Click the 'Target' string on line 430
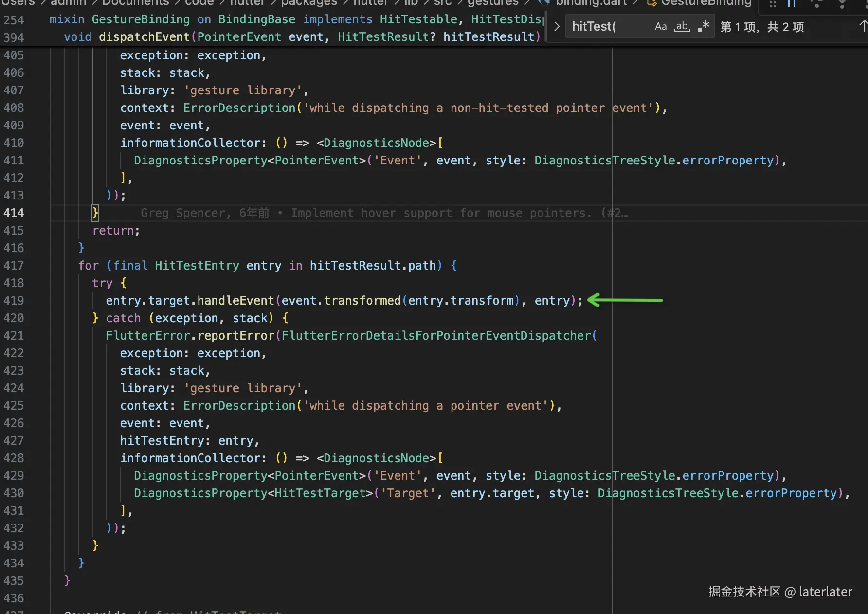Screen dimensions: 868x614 [408, 493]
